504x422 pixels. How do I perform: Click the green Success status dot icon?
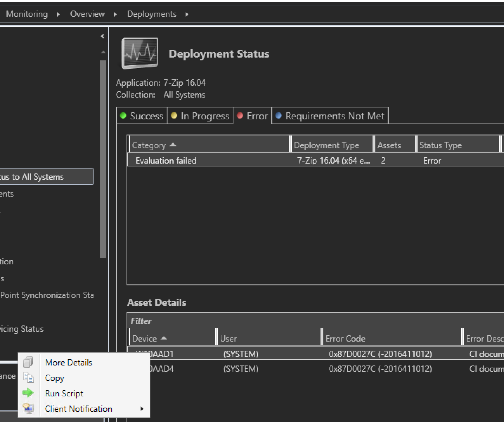123,116
